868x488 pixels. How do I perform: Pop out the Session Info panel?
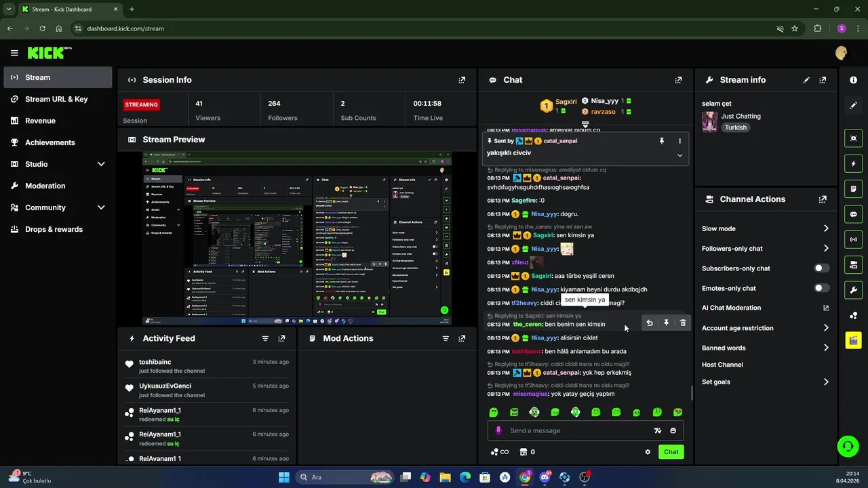(x=462, y=80)
